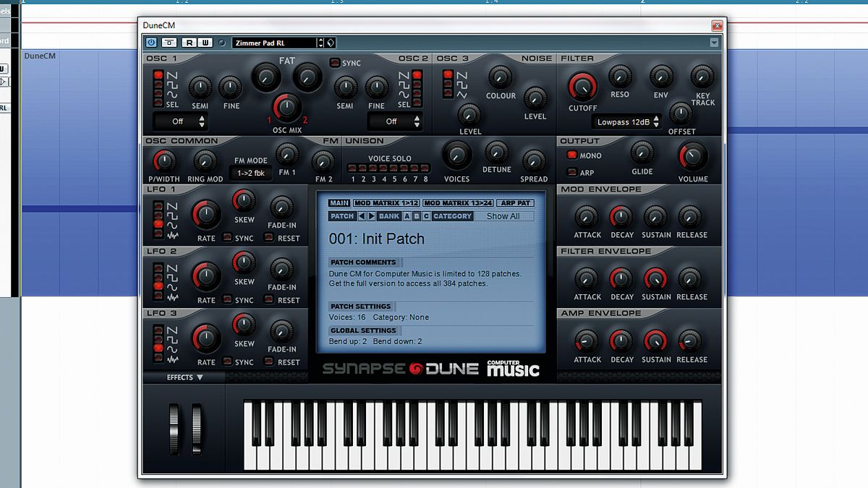868x488 pixels.
Task: Click the BANK B button
Action: pyautogui.click(x=417, y=215)
